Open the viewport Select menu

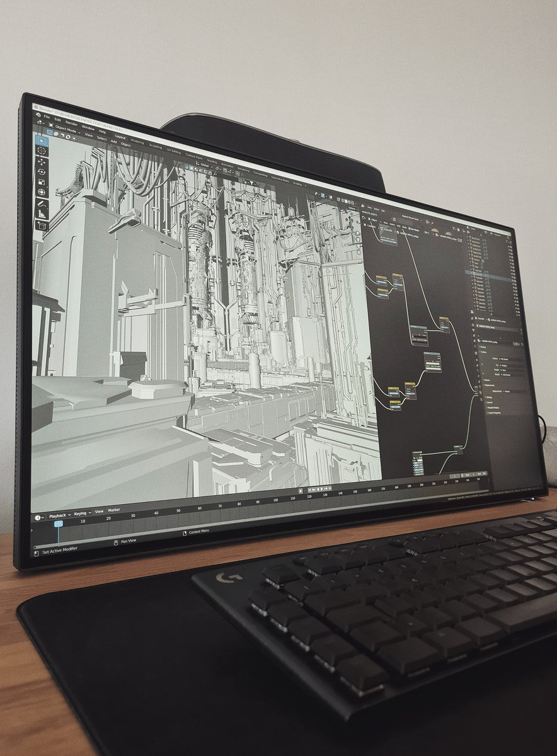point(101,139)
